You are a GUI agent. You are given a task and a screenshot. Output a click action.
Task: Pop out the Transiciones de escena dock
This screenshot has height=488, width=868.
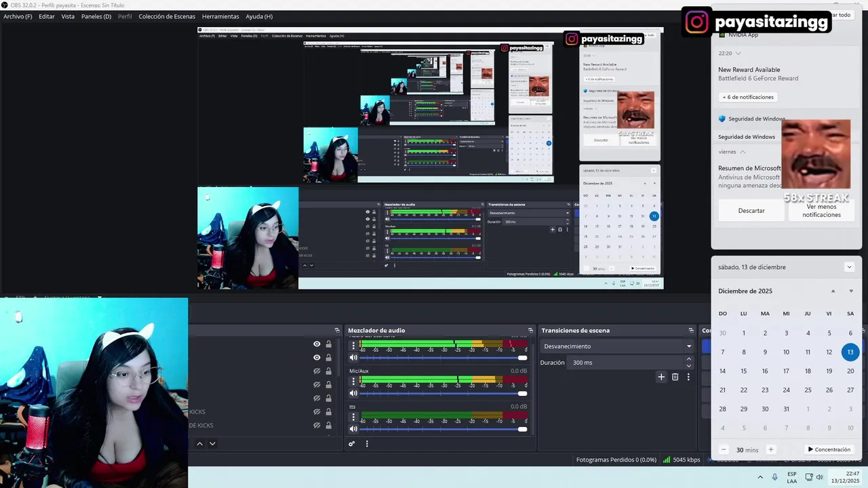[x=691, y=330]
